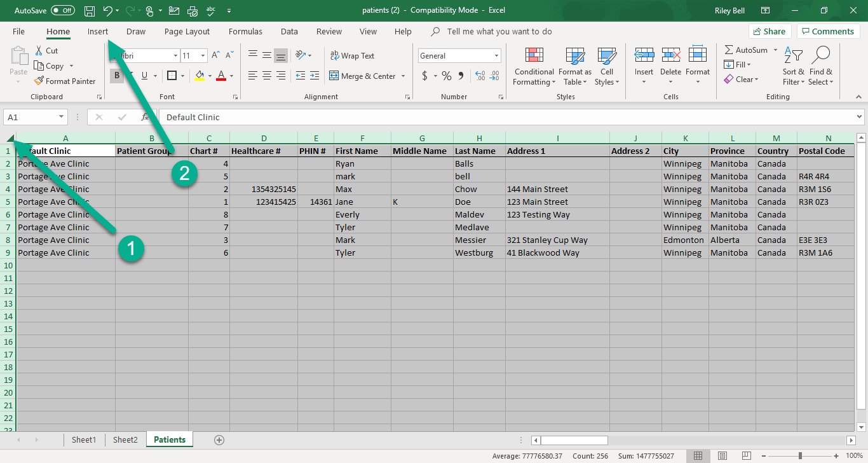868x463 pixels.
Task: Click Decrease Font Size icon
Action: pyautogui.click(x=229, y=56)
